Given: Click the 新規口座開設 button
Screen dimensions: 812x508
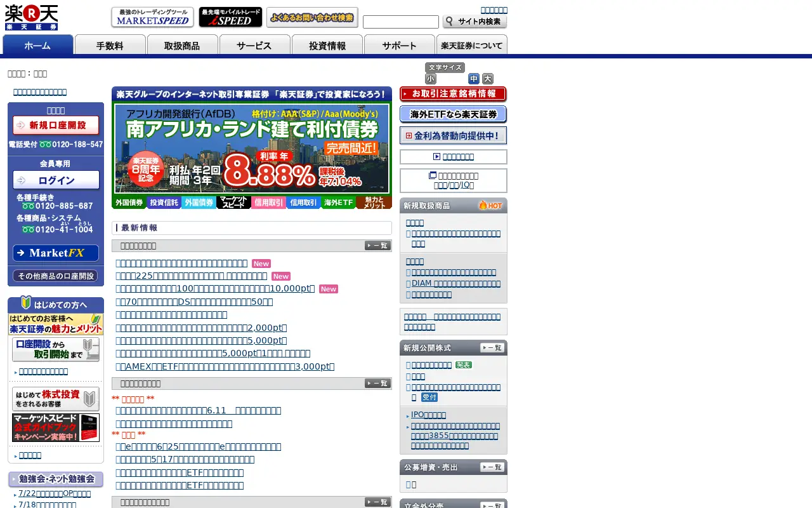Looking at the screenshot, I should pos(56,125).
